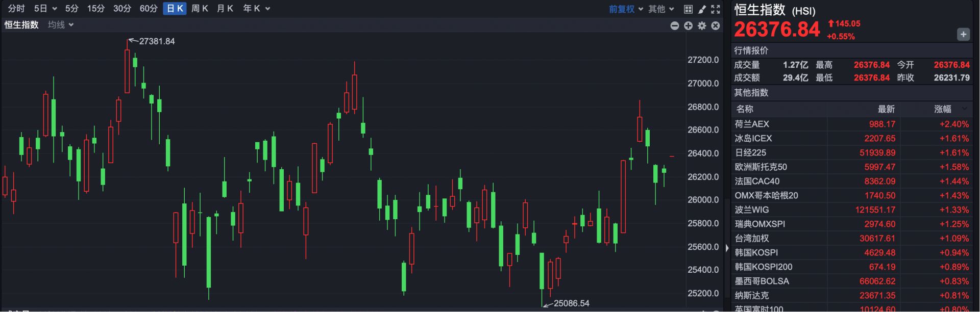The width and height of the screenshot is (980, 312).
Task: Expand the 年K period dropdown
Action: [x=256, y=9]
